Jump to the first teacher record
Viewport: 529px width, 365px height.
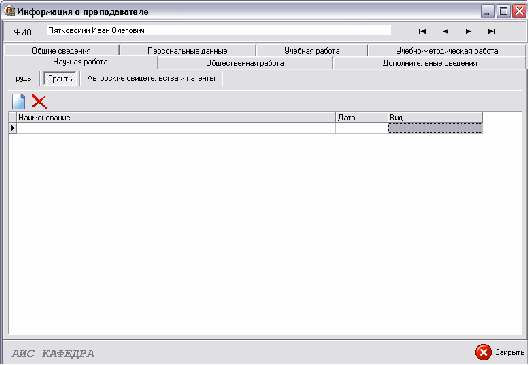tap(422, 31)
